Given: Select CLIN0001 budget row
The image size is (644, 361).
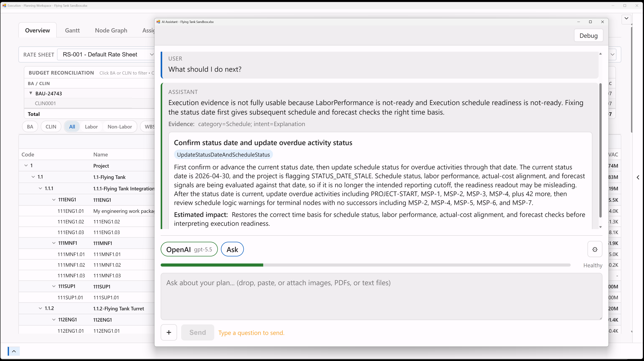Looking at the screenshot, I should (89, 103).
